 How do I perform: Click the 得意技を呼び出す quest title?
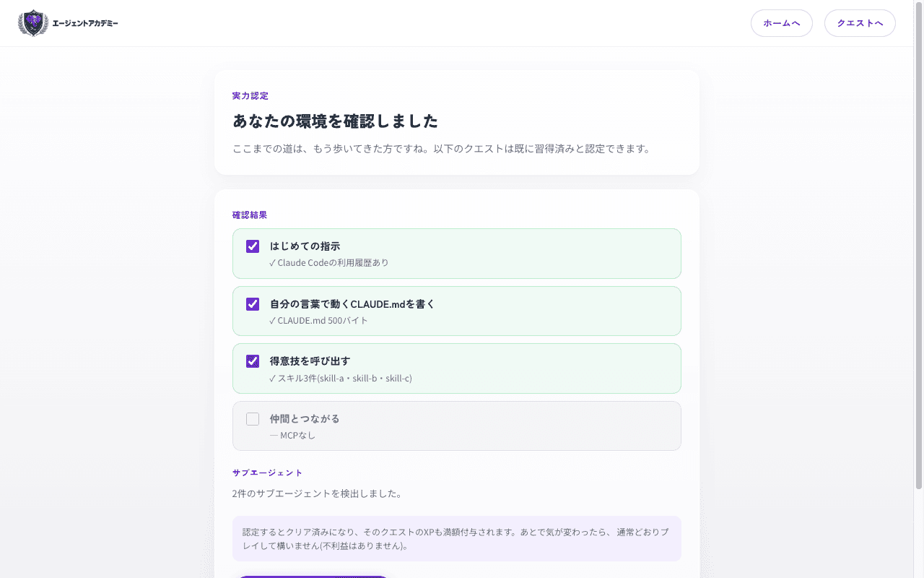pos(310,361)
